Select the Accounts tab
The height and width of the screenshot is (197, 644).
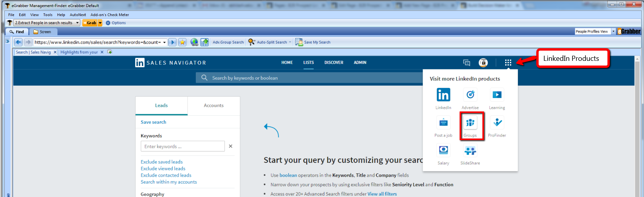coord(213,106)
